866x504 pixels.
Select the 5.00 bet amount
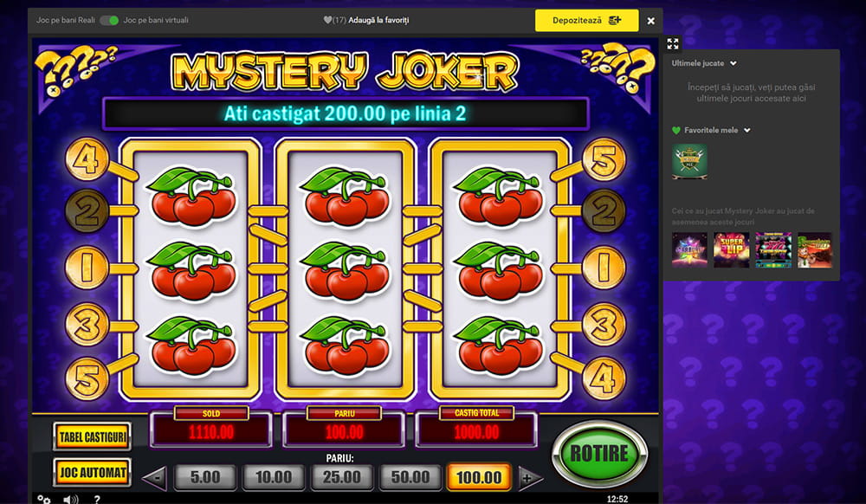pos(205,477)
